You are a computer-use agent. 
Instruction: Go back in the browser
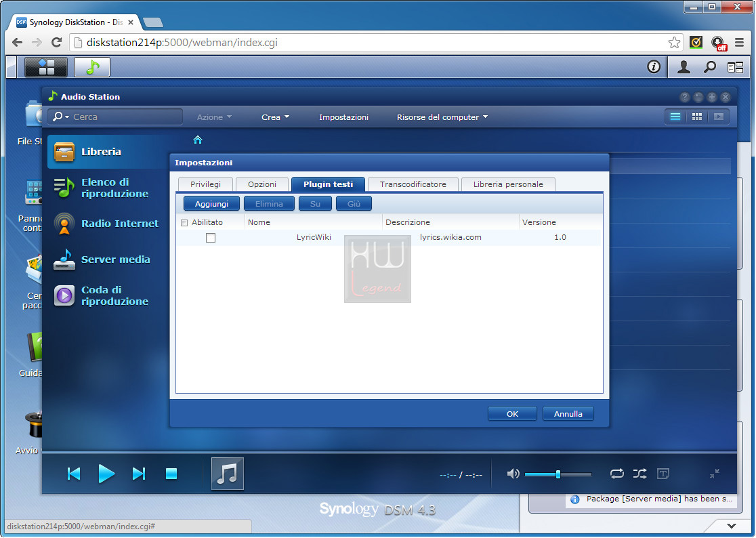click(18, 43)
